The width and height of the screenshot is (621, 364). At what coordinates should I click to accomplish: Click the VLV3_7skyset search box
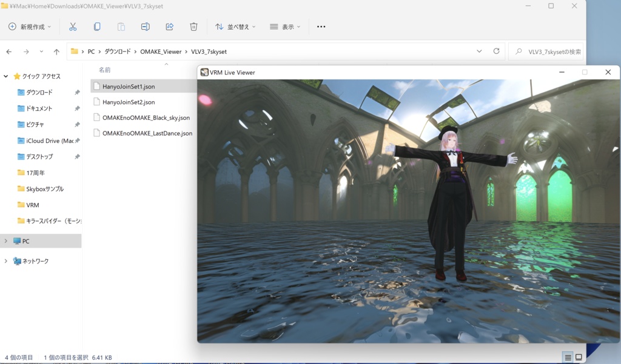click(x=552, y=52)
